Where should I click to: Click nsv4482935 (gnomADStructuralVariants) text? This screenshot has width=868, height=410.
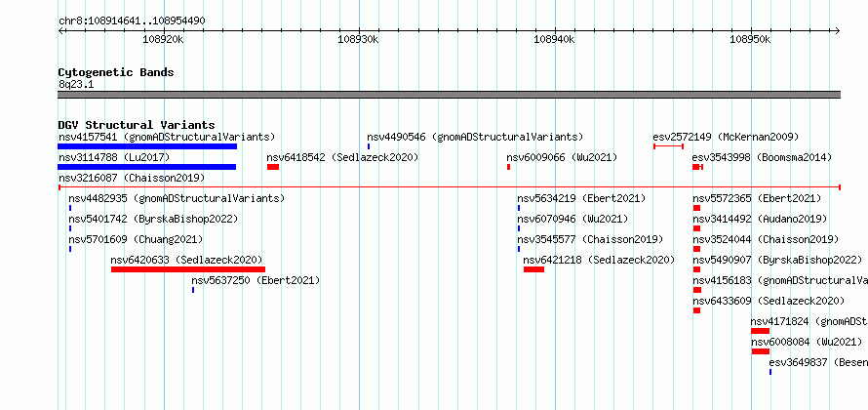(x=177, y=198)
